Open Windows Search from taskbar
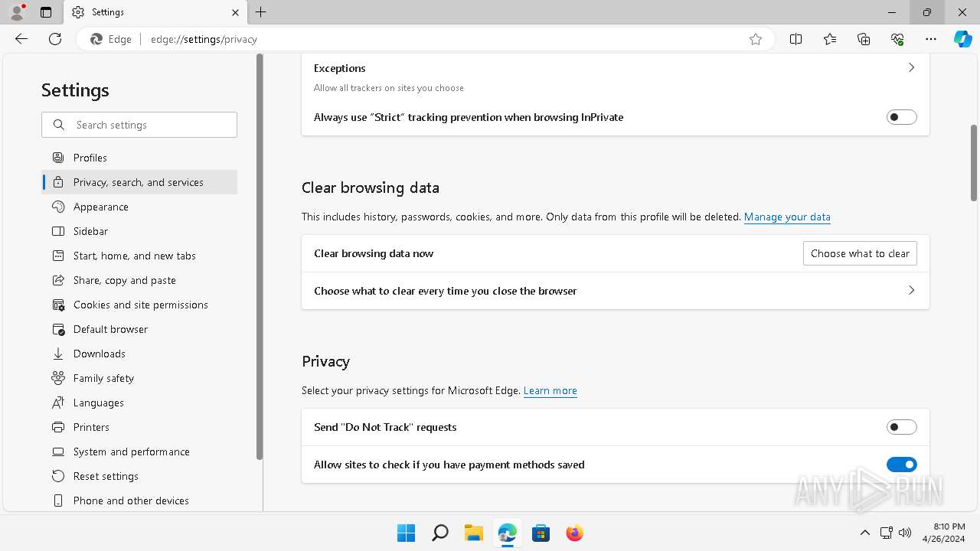The width and height of the screenshot is (980, 551). (439, 533)
